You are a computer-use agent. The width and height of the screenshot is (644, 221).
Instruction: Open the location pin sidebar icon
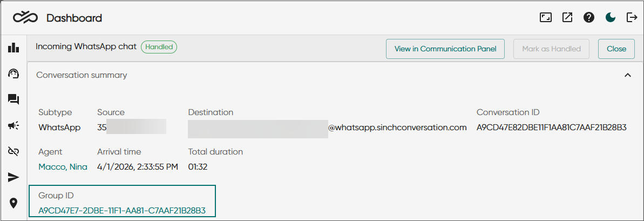[x=13, y=203]
